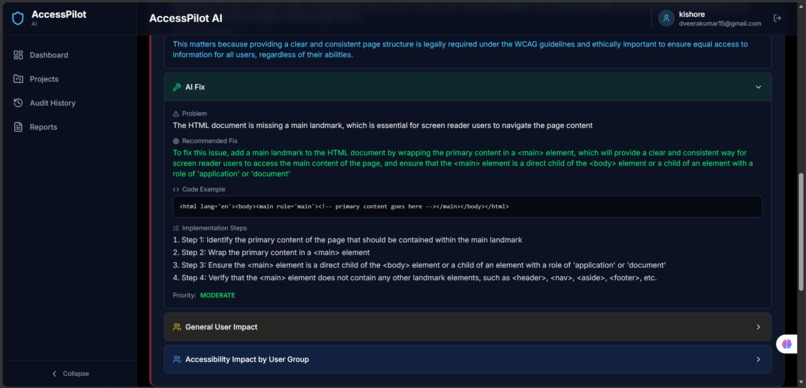Click Accessibility Impact by User Group title
This screenshot has width=806, height=388.
click(x=247, y=359)
